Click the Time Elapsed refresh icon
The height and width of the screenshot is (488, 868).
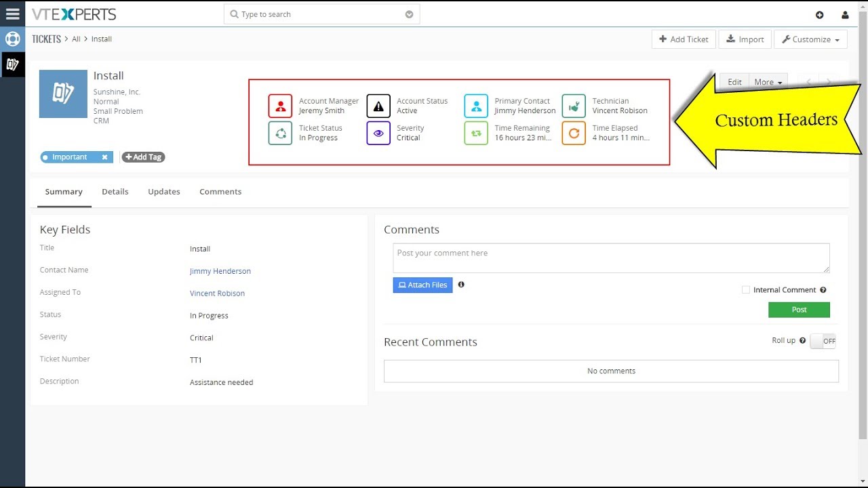pos(574,133)
